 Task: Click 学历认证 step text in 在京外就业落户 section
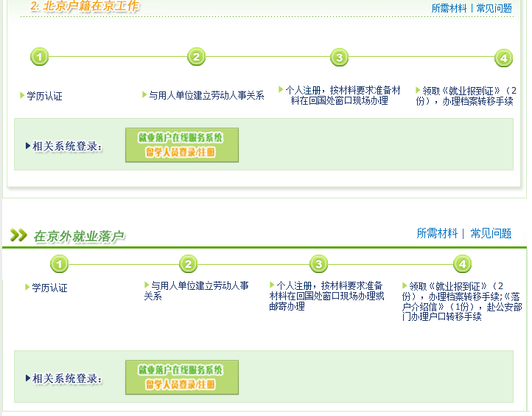coord(49,288)
